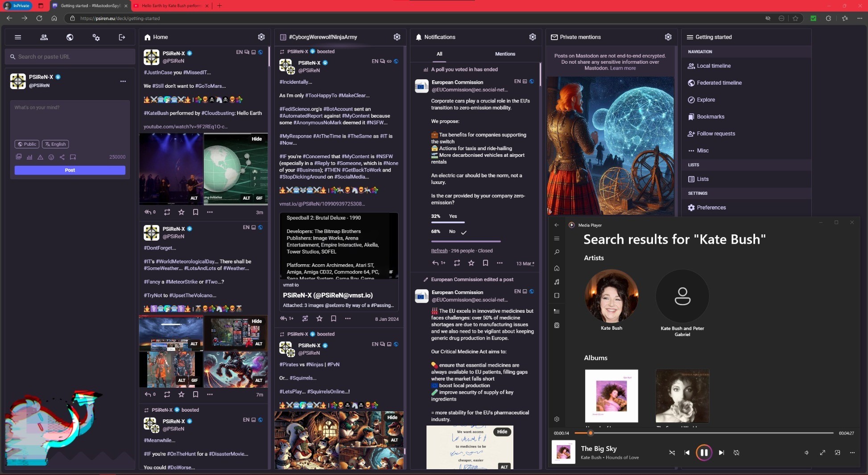
Task: Hide media in the #JustInCase post
Action: [256, 139]
